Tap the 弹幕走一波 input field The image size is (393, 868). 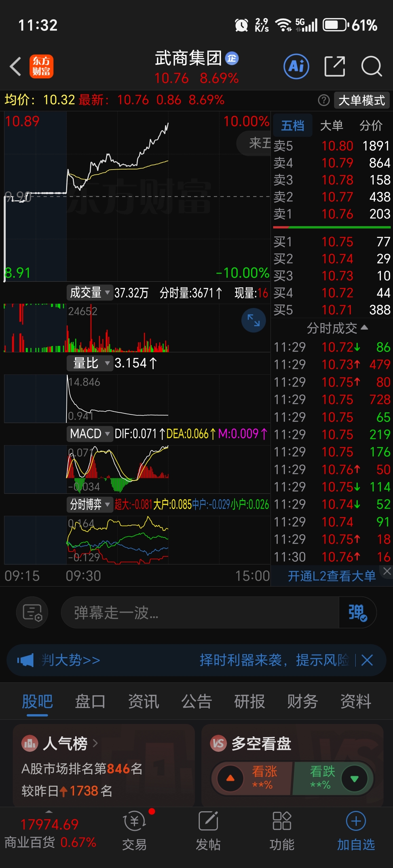coord(200,612)
